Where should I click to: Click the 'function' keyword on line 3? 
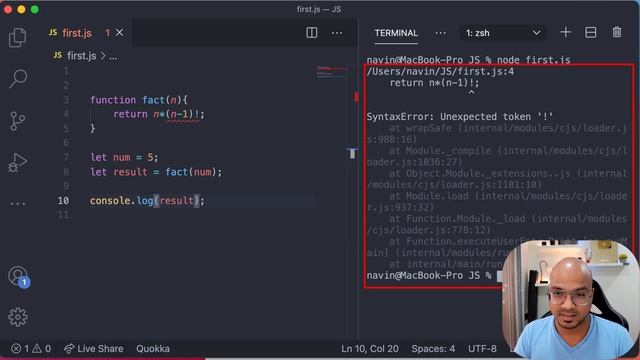point(113,100)
